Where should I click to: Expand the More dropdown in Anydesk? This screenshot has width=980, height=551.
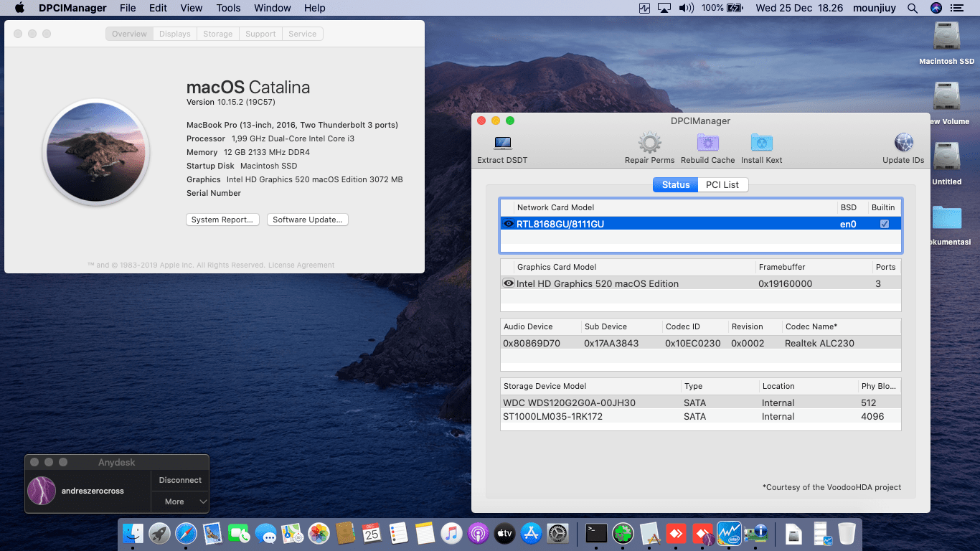point(179,501)
